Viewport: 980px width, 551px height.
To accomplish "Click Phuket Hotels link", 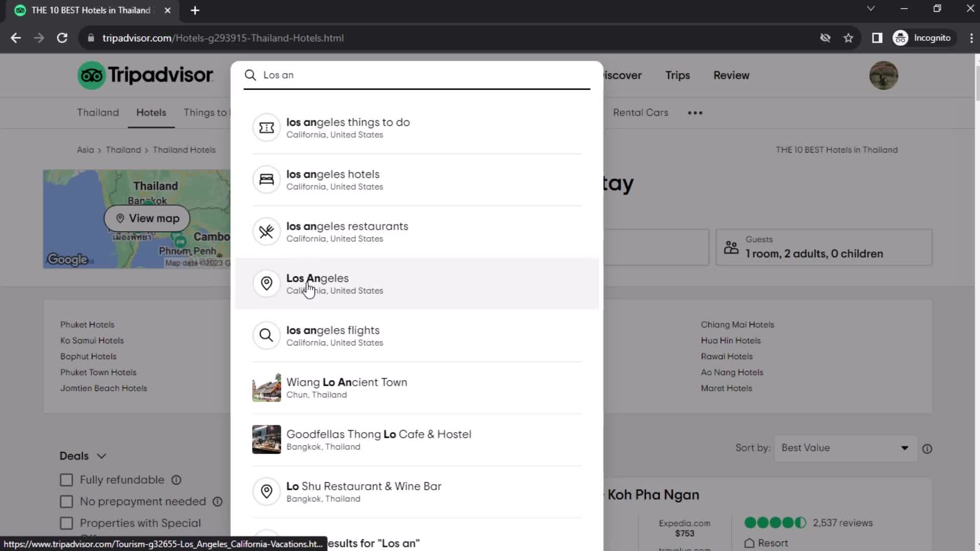I will coord(87,324).
